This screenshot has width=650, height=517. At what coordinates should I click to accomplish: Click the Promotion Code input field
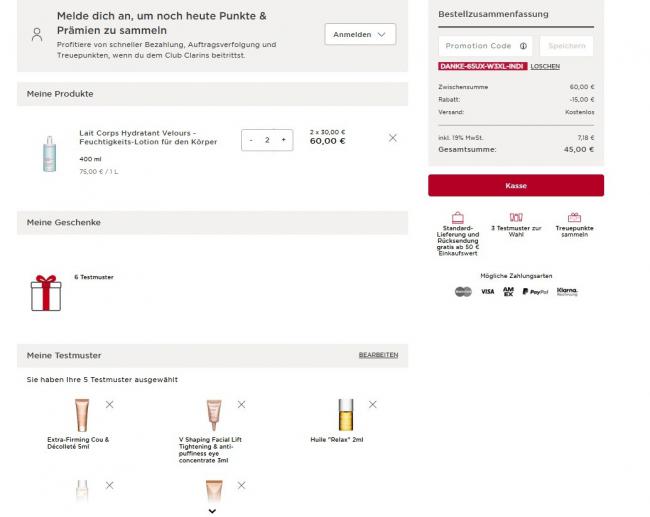pos(479,46)
